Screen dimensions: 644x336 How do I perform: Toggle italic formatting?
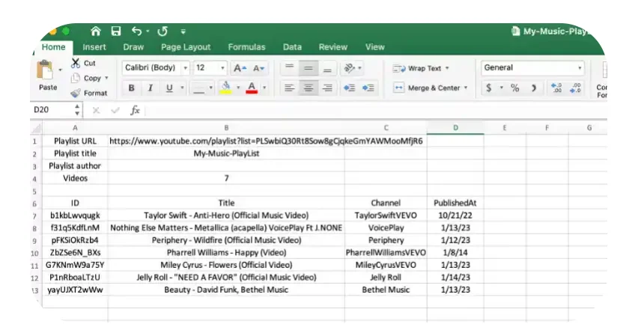click(x=151, y=88)
